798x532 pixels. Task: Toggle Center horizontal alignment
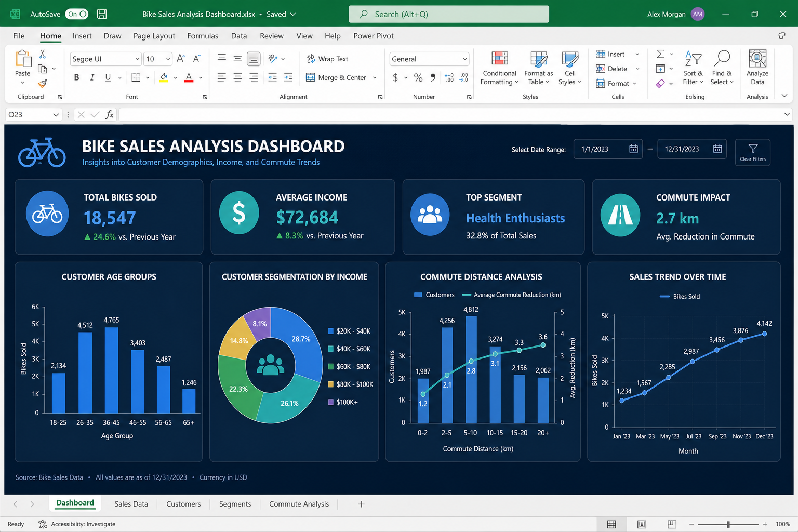point(237,77)
